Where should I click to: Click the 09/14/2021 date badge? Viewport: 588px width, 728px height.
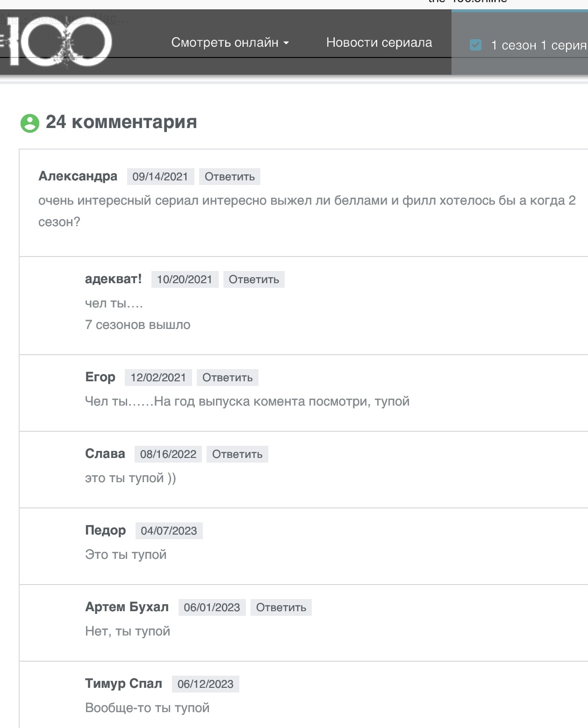click(x=160, y=177)
